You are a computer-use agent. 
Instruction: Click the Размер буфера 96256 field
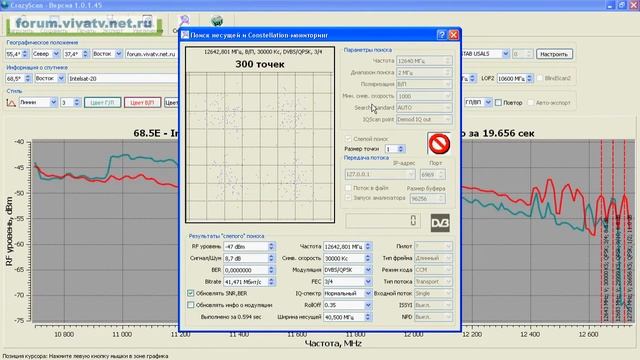pos(427,199)
